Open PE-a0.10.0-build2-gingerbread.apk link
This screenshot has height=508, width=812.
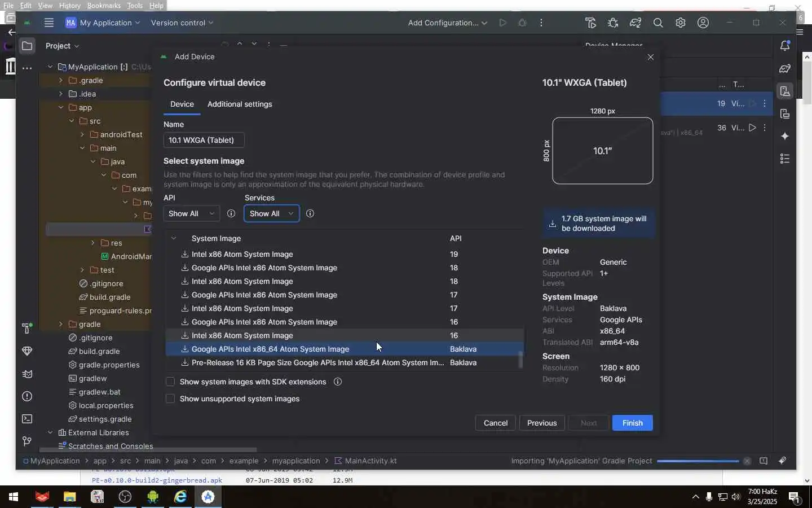(157, 480)
